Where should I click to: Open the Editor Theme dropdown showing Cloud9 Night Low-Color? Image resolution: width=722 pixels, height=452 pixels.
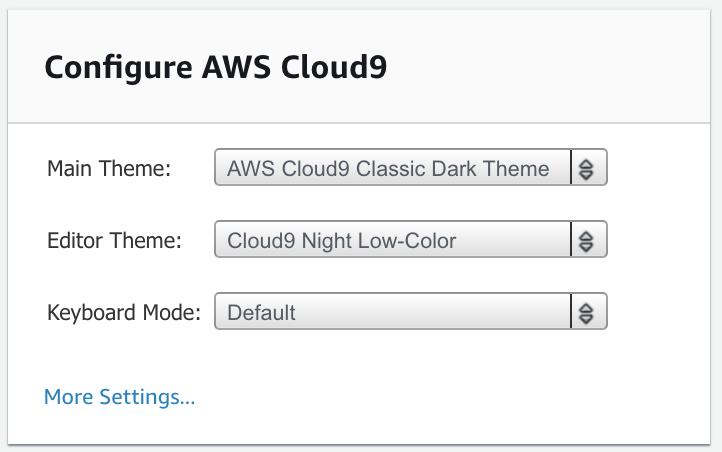tap(411, 239)
